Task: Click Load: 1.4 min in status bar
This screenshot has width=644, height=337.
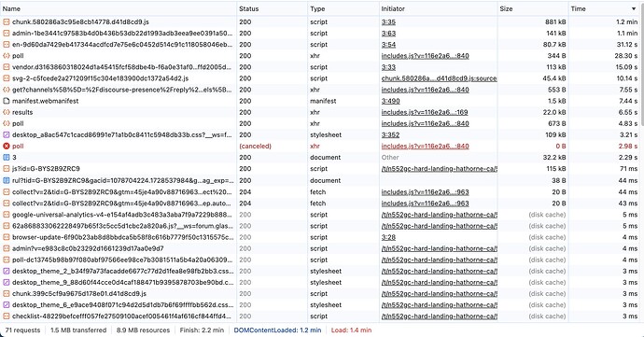Action: tap(351, 330)
